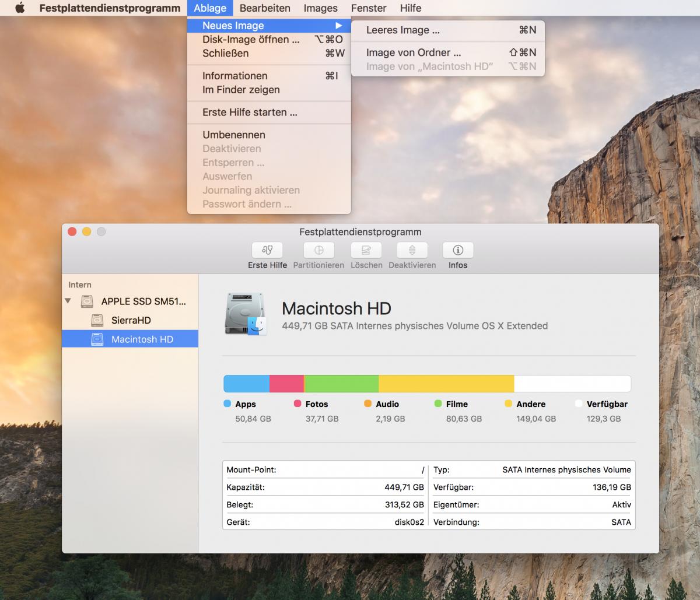The image size is (700, 600).
Task: Click the white Verfügbar segment of usage bar
Action: 572,384
